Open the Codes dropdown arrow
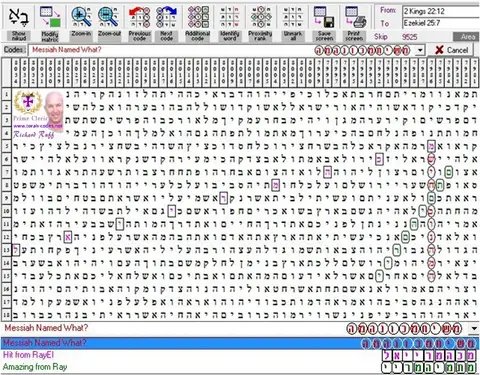This screenshot has width=480, height=375. [420, 50]
